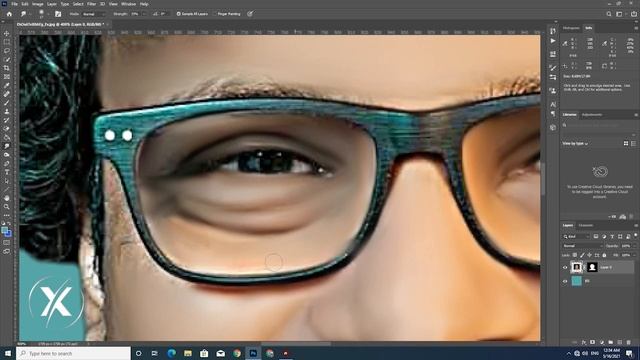Click the Home icon in options bar
This screenshot has width=640, height=360.
(x=9, y=14)
